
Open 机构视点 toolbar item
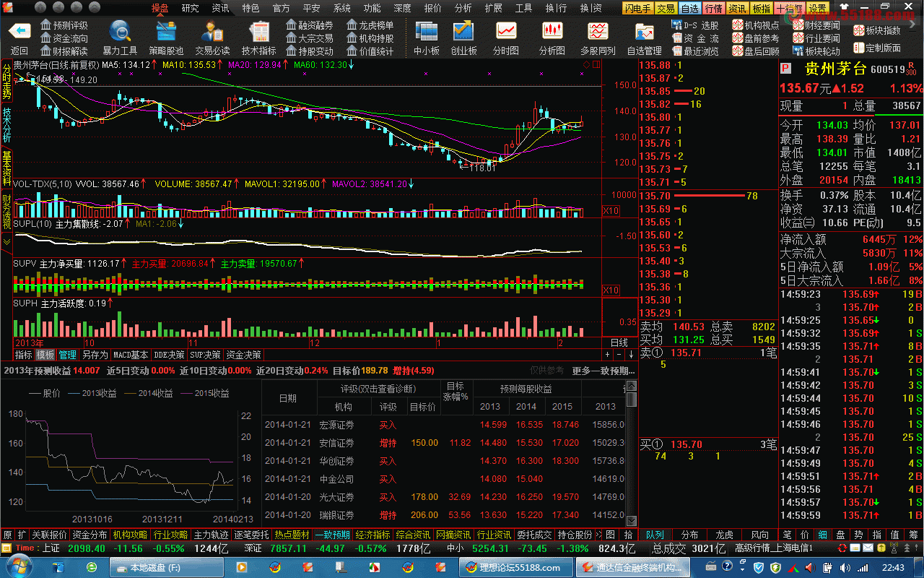[756, 25]
